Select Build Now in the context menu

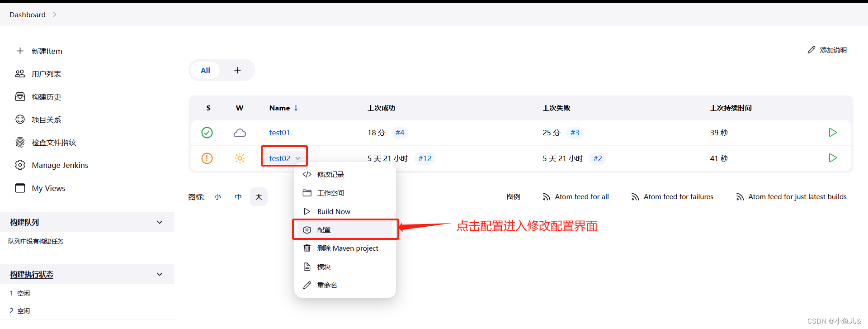coord(345,211)
